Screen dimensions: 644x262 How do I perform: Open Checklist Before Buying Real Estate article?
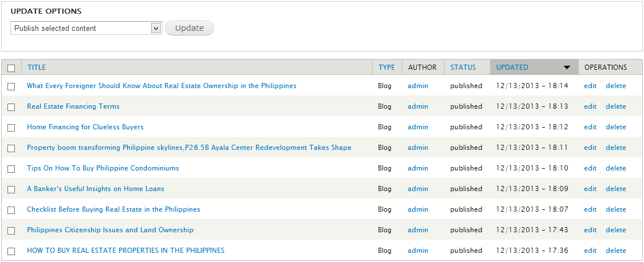click(x=113, y=209)
